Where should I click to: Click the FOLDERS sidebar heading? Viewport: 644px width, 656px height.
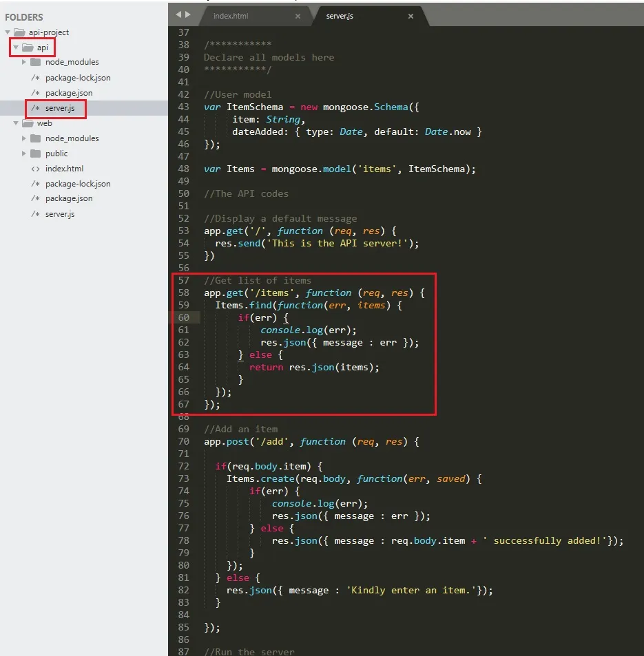point(24,17)
